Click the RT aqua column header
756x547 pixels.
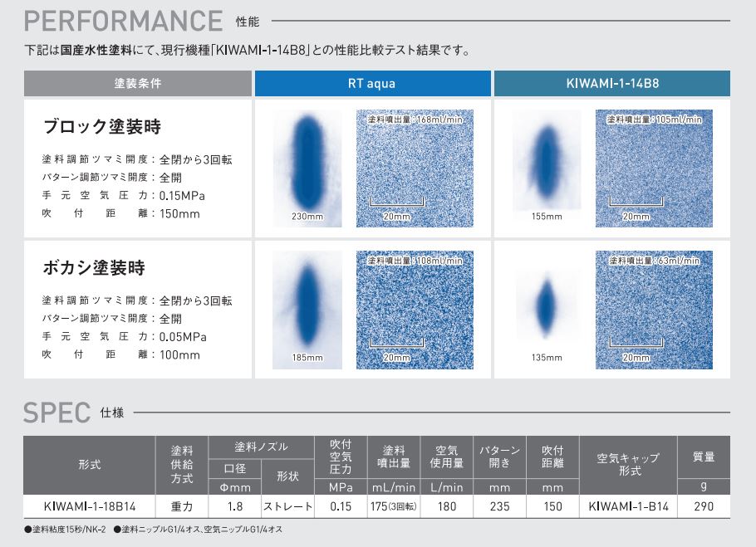click(372, 83)
